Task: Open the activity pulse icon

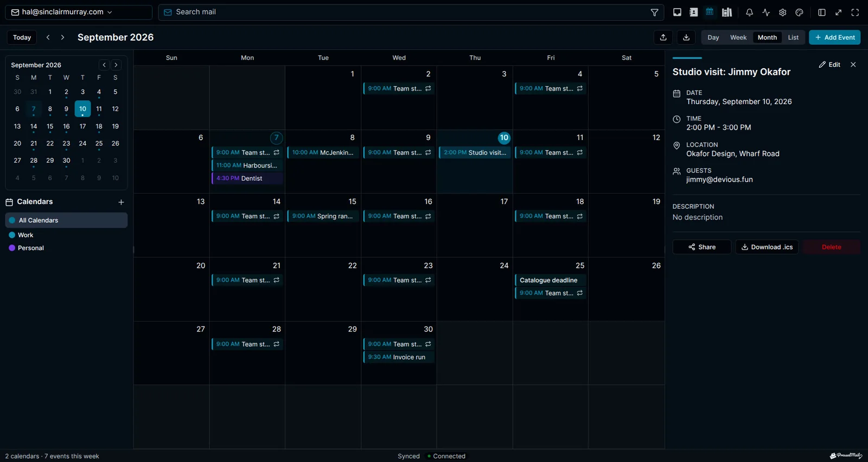Action: coord(766,12)
